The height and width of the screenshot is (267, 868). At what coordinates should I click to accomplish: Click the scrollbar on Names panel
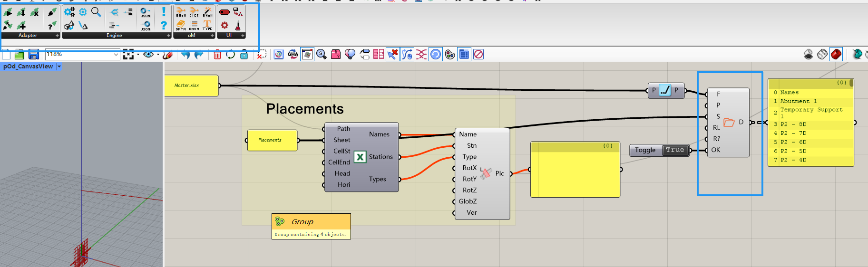click(x=851, y=83)
